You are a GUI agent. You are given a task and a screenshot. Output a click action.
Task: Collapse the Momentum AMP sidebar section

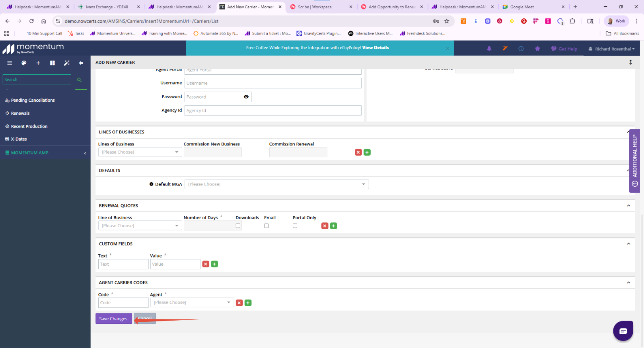[85, 153]
